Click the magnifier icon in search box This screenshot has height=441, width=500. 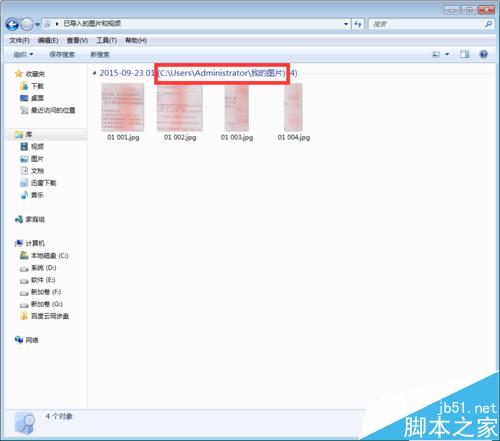pyautogui.click(x=488, y=24)
